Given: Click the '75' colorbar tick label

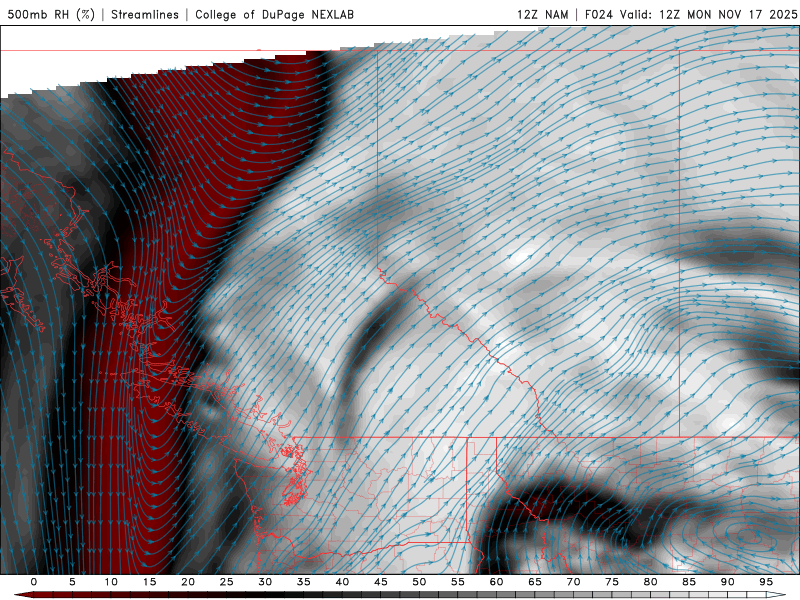Looking at the screenshot, I should (x=612, y=582).
